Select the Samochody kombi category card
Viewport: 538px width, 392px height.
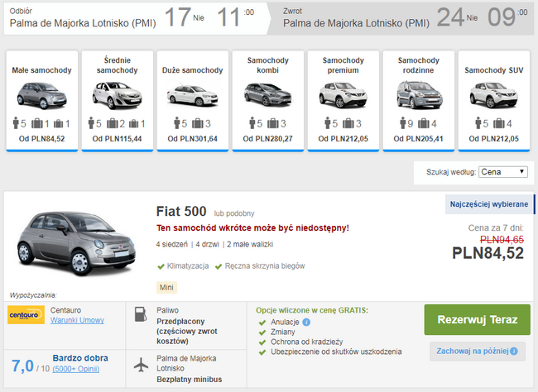coord(268,101)
